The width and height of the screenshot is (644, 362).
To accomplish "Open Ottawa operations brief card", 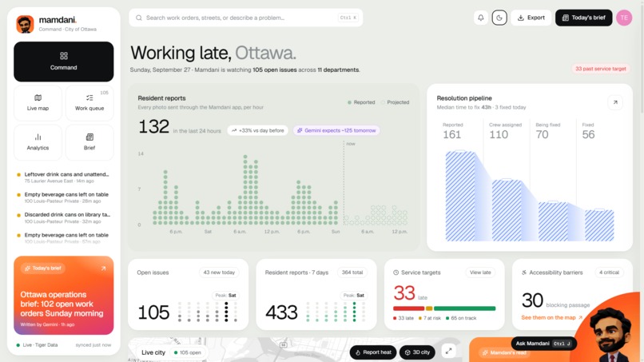I will point(64,296).
